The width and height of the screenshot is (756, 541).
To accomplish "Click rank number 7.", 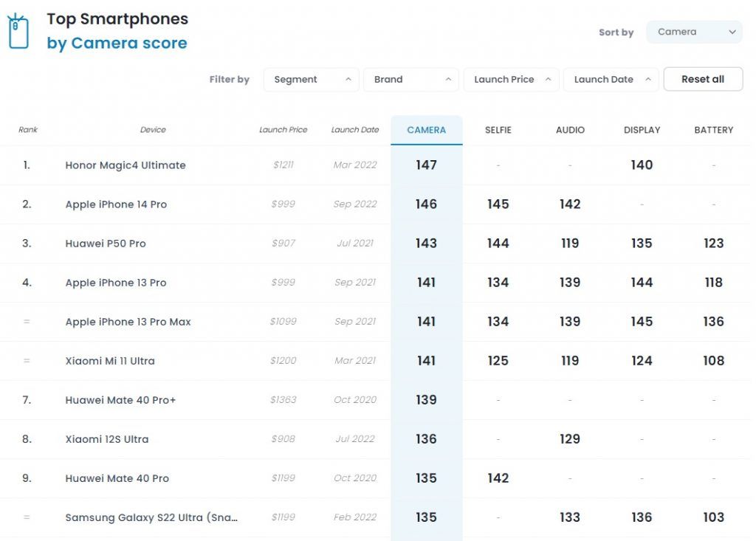I will tap(27, 400).
